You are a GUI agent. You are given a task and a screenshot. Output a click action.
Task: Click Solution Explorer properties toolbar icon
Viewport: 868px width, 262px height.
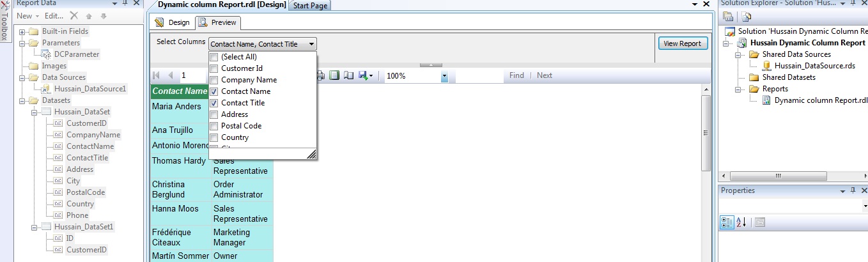coord(728,17)
